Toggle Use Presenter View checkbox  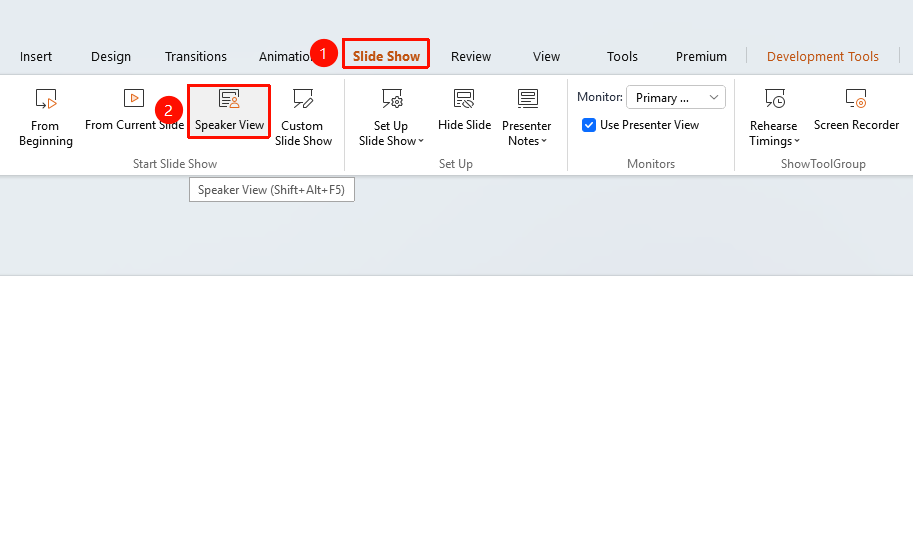[589, 125]
